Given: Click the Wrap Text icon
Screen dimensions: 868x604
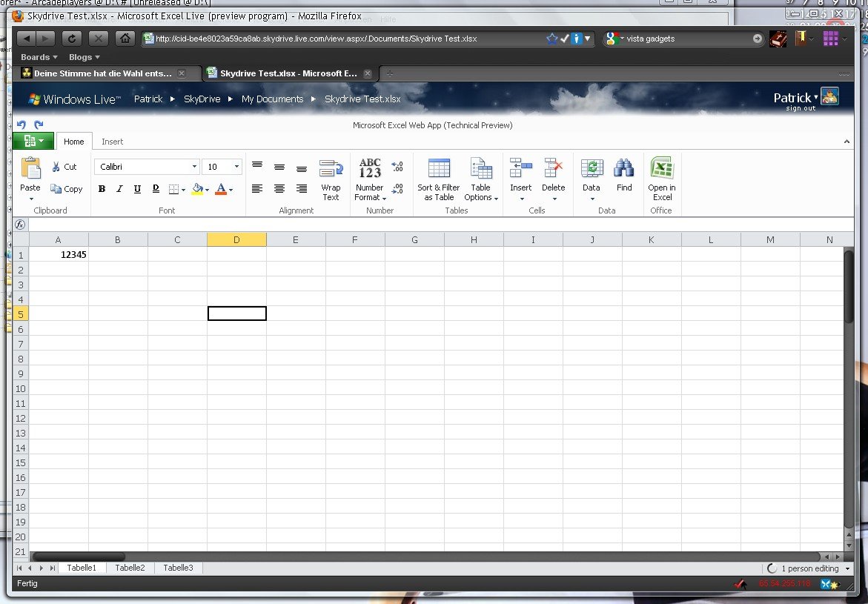Looking at the screenshot, I should (x=331, y=169).
